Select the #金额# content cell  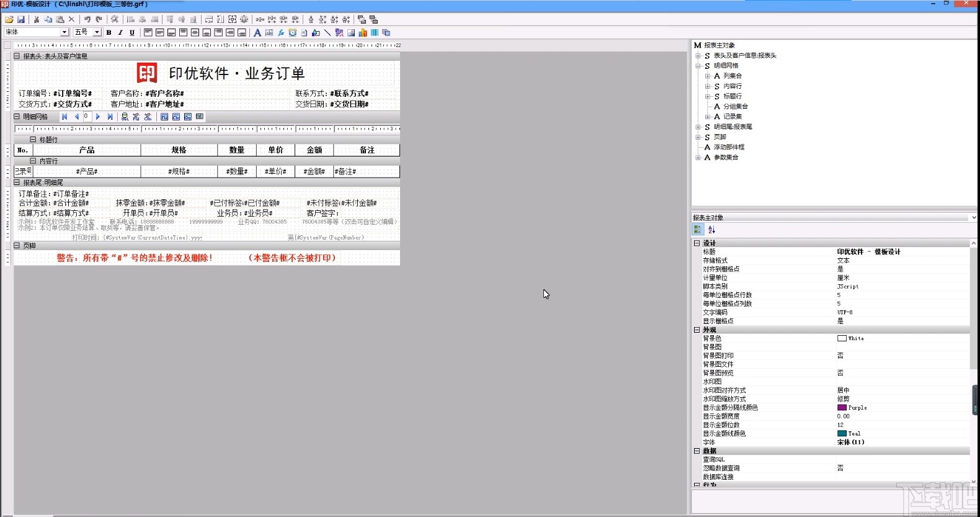tap(314, 171)
